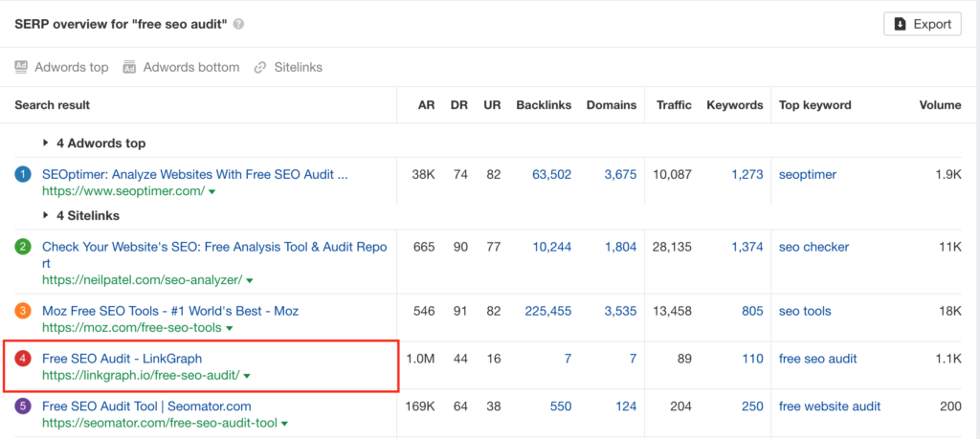Screen dimensions: 980x439
Task: Open the Moz Free SEO Tools result
Action: 170,311
